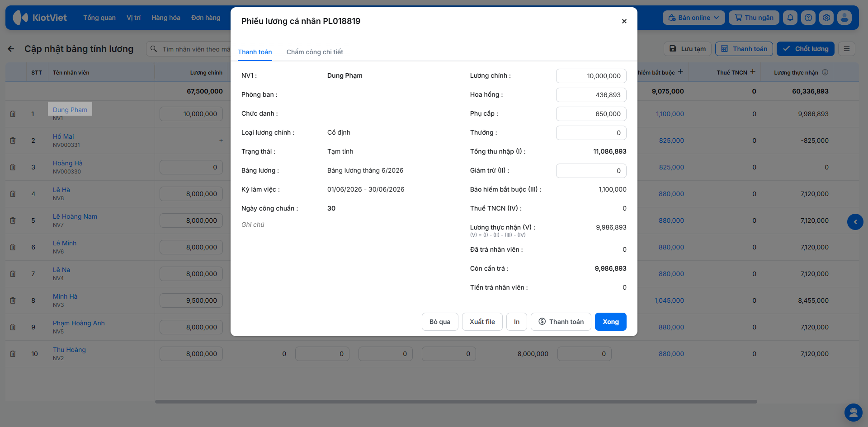Delete row 4 Lê Hà with trash icon
This screenshot has height=427, width=868.
tap(13, 194)
